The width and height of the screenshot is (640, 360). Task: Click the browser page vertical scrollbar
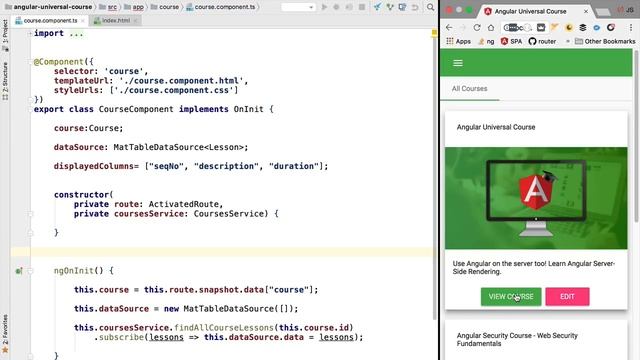click(636, 137)
